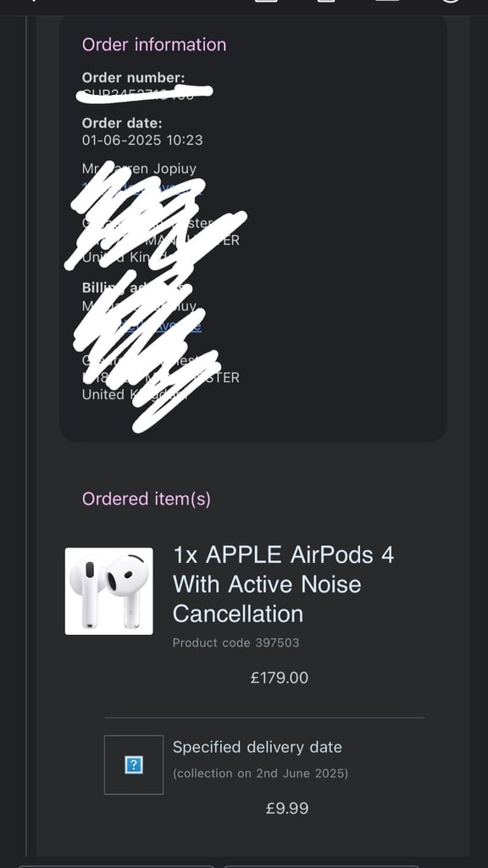
Task: Open the AirPods 4 product image
Action: pos(109,591)
